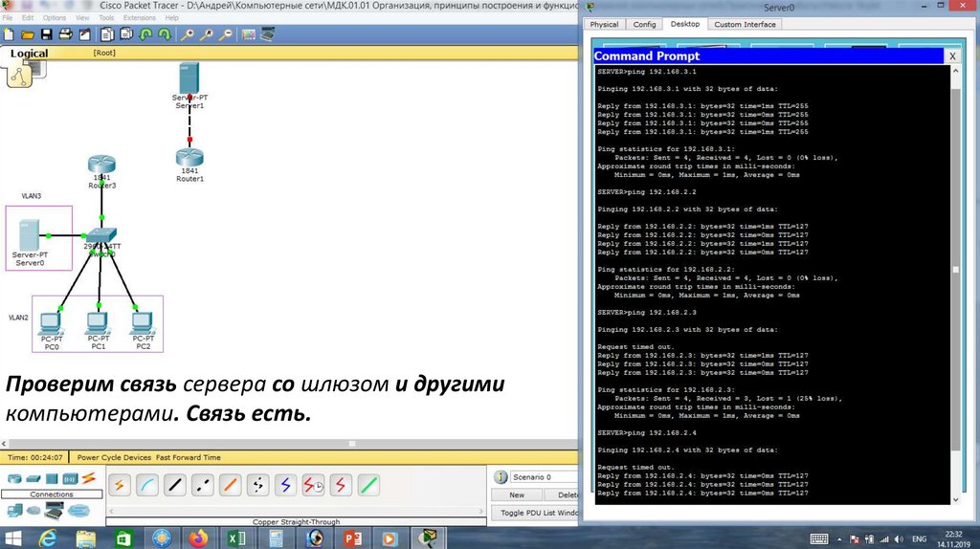Open the View menu
The width and height of the screenshot is (980, 549).
point(82,17)
